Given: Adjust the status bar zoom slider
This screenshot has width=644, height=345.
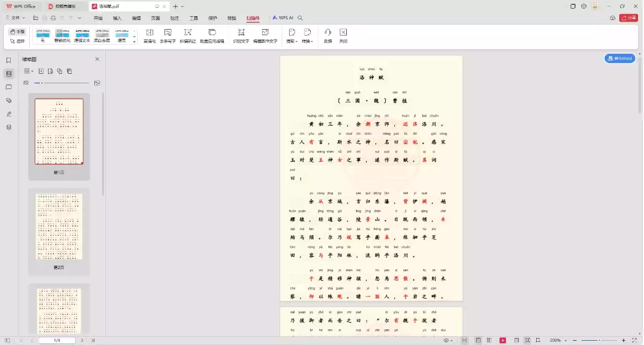Looking at the screenshot, I should (599, 340).
